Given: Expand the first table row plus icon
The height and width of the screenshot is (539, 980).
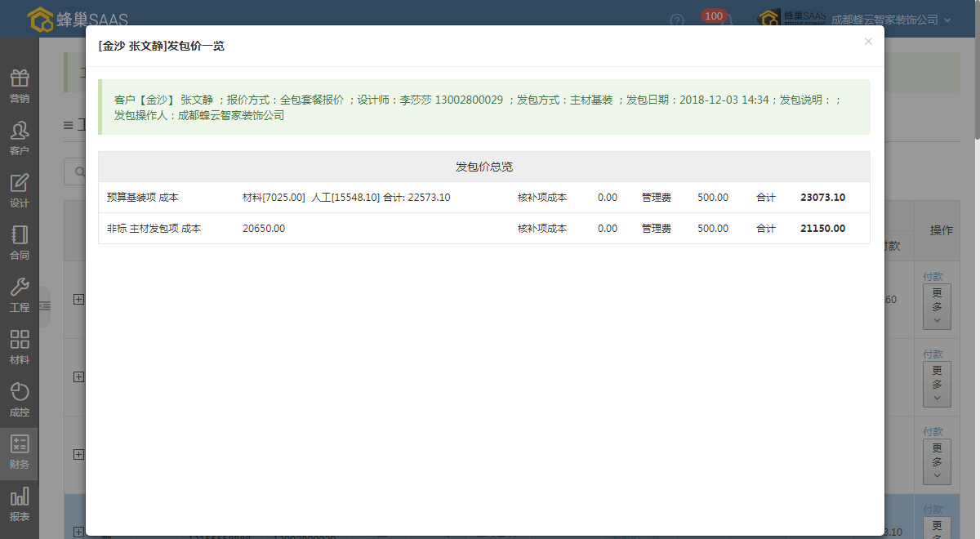Looking at the screenshot, I should [x=78, y=300].
